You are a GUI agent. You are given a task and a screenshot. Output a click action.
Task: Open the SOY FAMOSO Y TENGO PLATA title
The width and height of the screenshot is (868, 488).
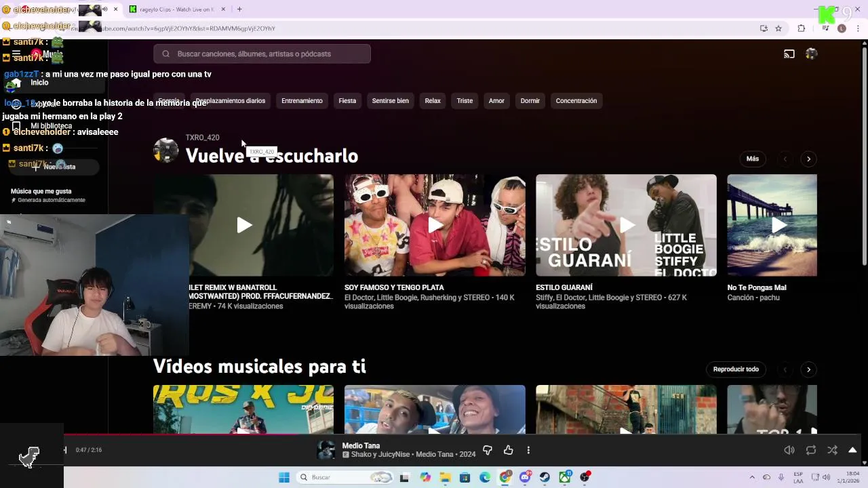[x=394, y=287]
